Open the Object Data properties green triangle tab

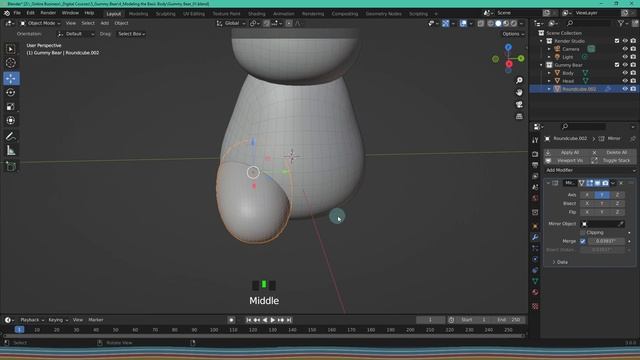tap(535, 281)
